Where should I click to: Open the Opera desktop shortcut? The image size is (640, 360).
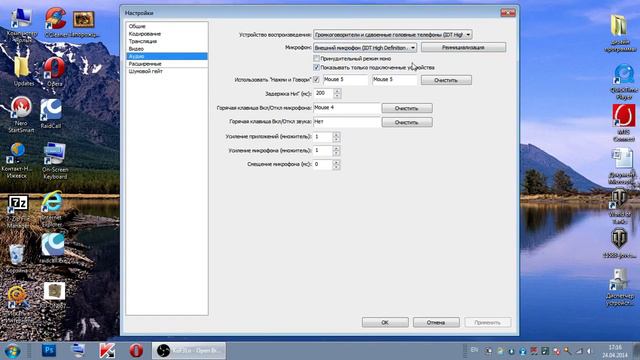click(x=54, y=72)
